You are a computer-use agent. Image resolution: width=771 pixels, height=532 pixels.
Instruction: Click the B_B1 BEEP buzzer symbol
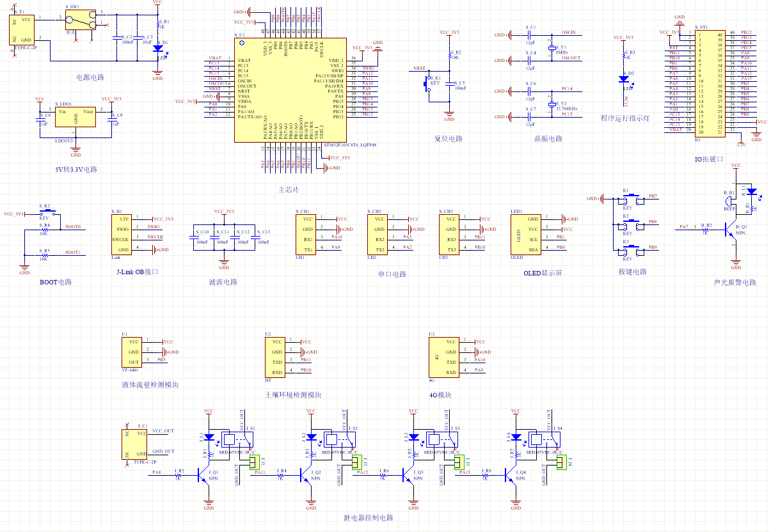pos(729,201)
